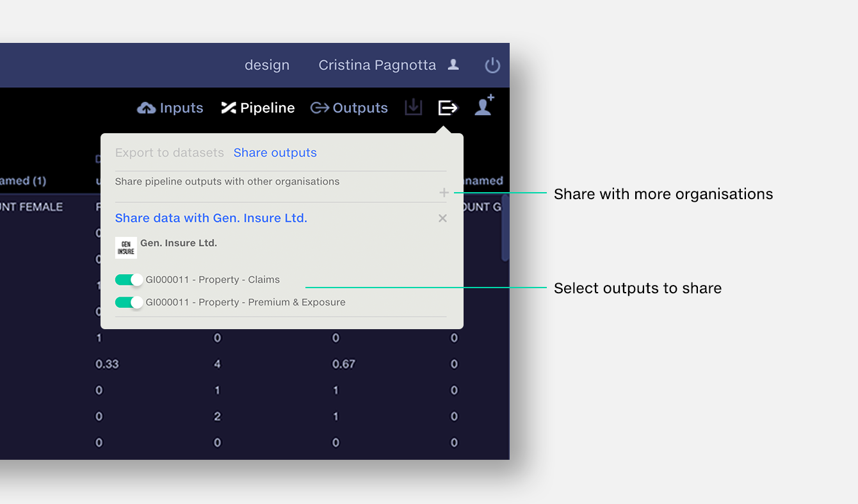Viewport: 858px width, 504px height.
Task: Click the Gen. Insure Ltd. logo
Action: pos(125,247)
